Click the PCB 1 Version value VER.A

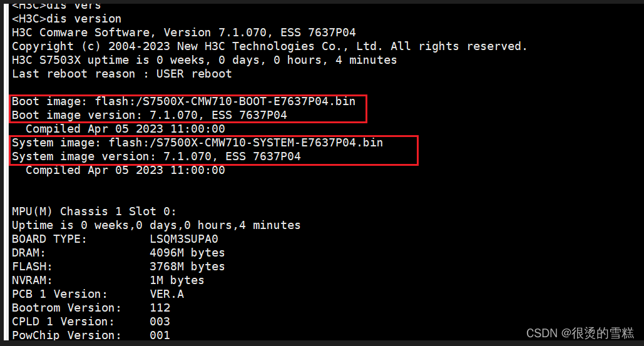click(166, 294)
